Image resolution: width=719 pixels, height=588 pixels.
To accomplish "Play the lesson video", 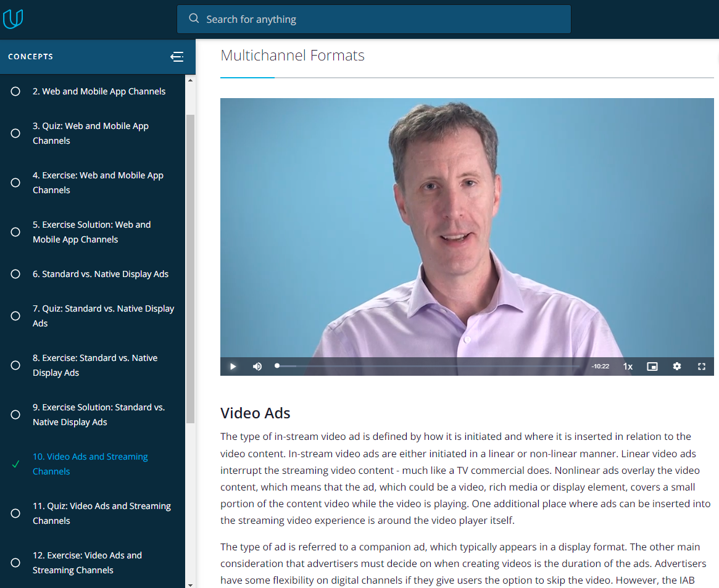I will point(233,366).
